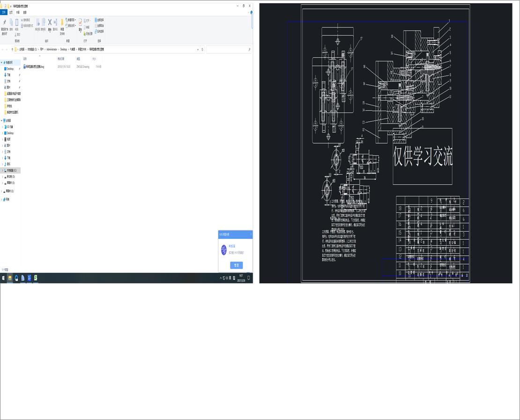Open the 共享 (Share) ribbon tab

[18, 12]
